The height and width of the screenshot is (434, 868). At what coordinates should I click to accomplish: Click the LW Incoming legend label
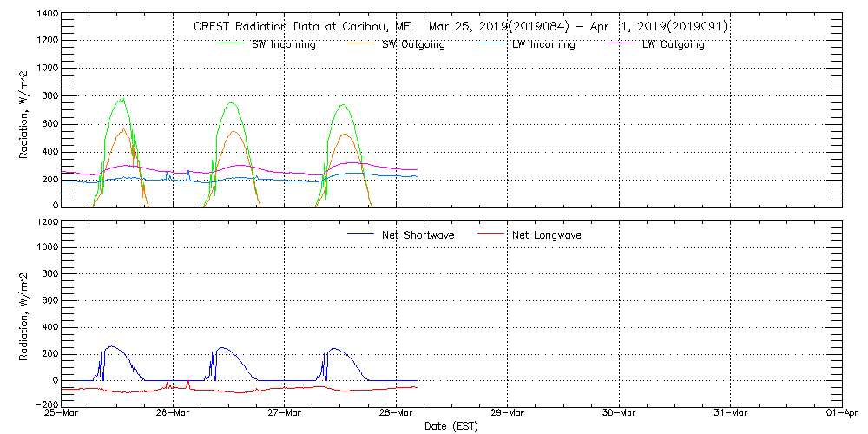pyautogui.click(x=543, y=45)
